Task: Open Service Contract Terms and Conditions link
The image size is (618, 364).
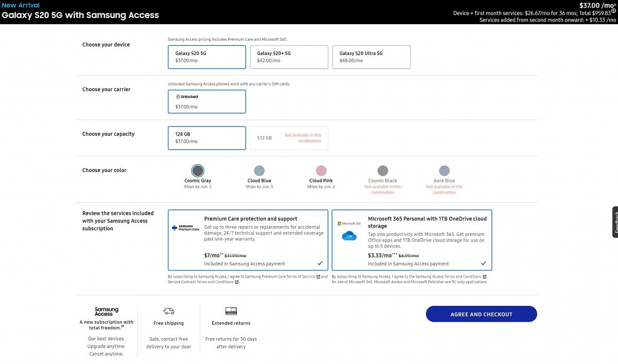Action: click(215, 282)
